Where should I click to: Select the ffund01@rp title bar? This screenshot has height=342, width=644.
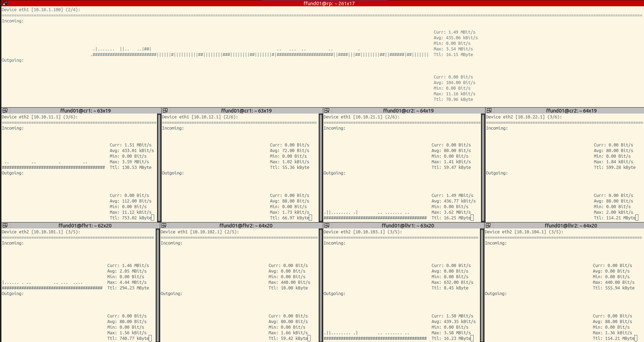click(329, 3)
